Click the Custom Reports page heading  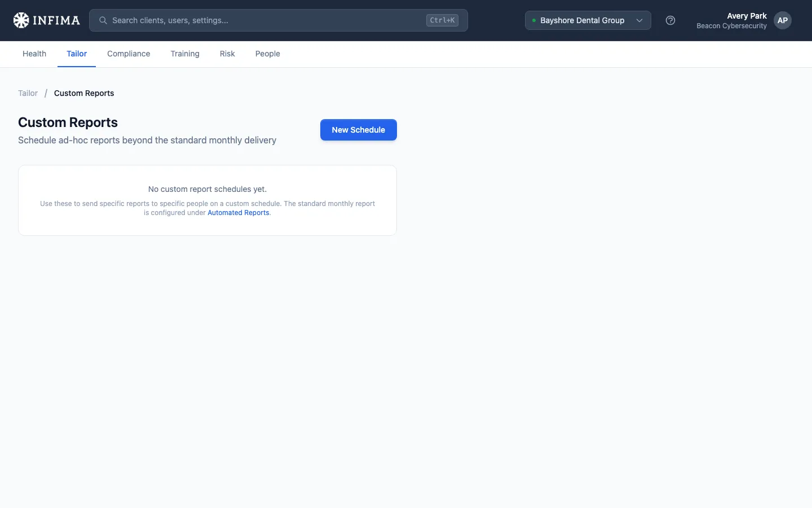68,122
